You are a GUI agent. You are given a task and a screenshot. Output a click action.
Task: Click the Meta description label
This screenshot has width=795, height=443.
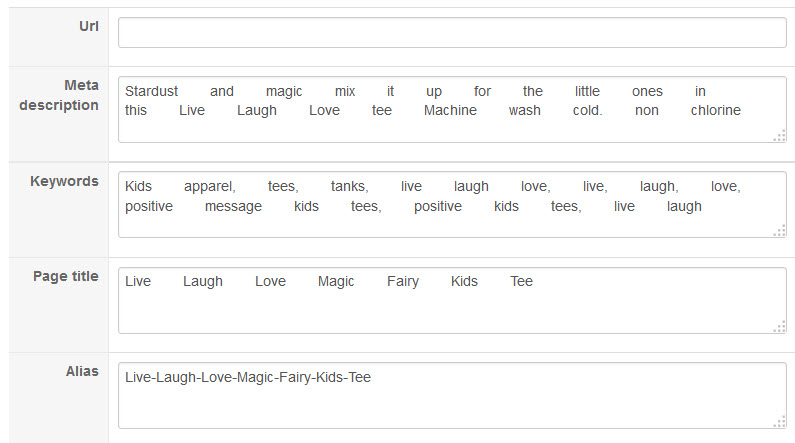pos(59,96)
